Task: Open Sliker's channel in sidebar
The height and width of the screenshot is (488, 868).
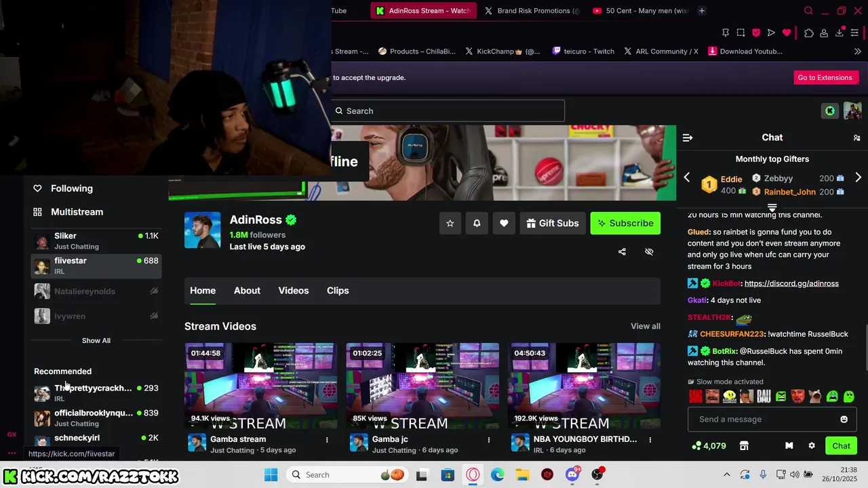Action: point(96,241)
